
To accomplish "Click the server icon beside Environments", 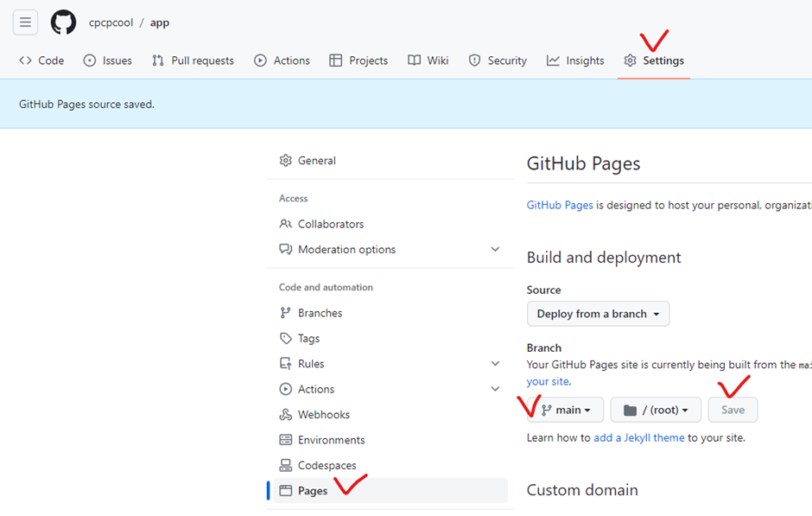I will [x=285, y=440].
